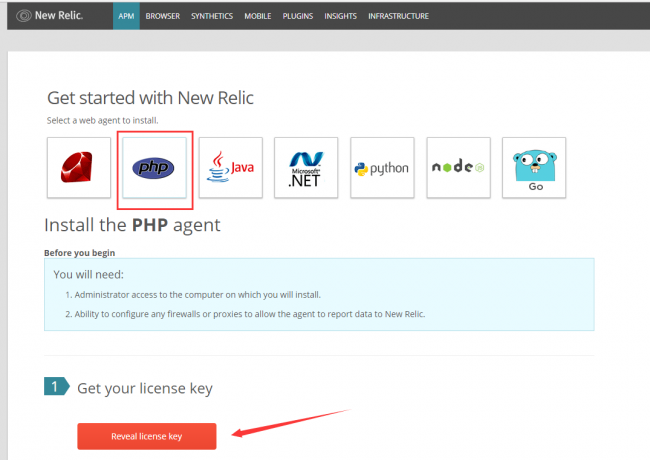Click the New Relic logo

tap(50, 16)
